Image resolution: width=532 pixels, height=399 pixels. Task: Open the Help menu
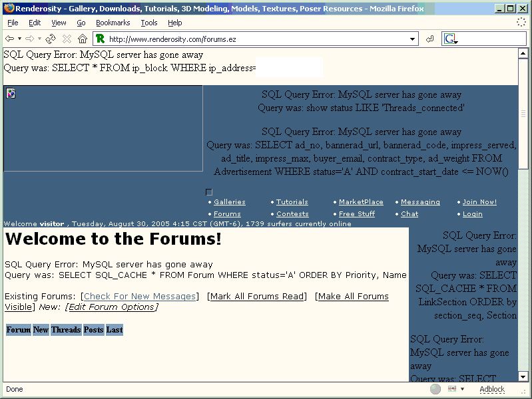175,23
